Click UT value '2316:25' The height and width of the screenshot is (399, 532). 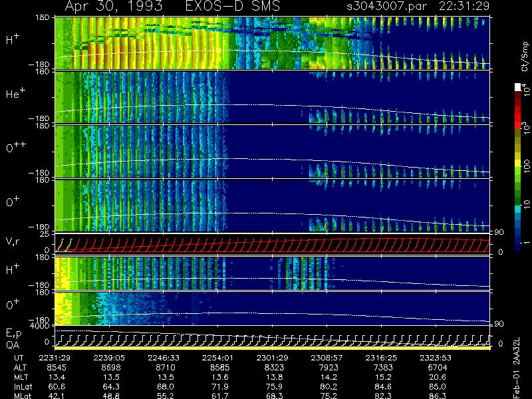(381, 358)
